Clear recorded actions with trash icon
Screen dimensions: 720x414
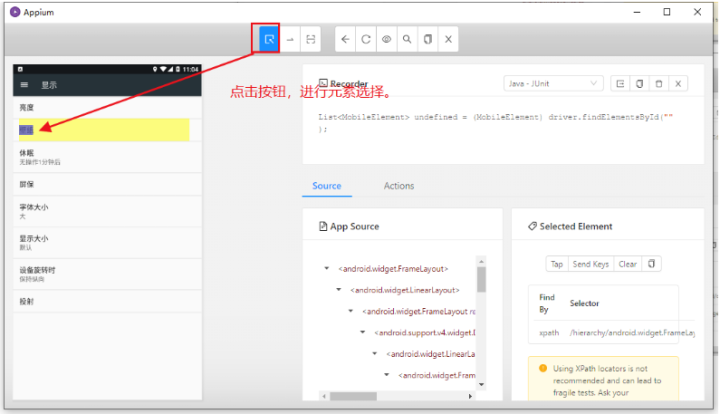[x=659, y=84]
